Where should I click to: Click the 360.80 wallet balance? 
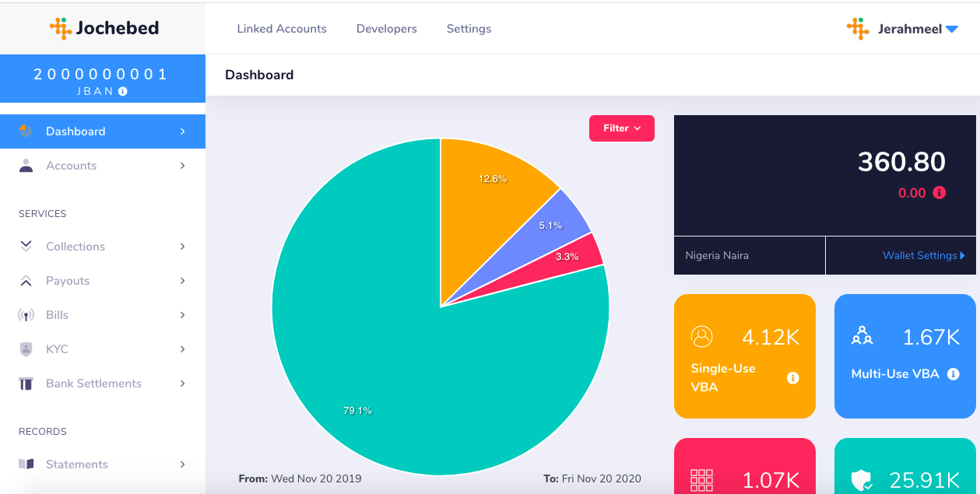[x=901, y=162]
